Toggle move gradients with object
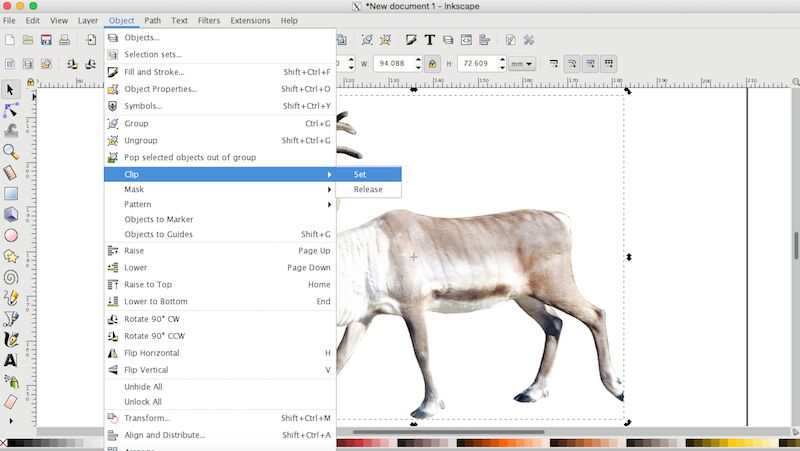This screenshot has width=800, height=451. 590,64
